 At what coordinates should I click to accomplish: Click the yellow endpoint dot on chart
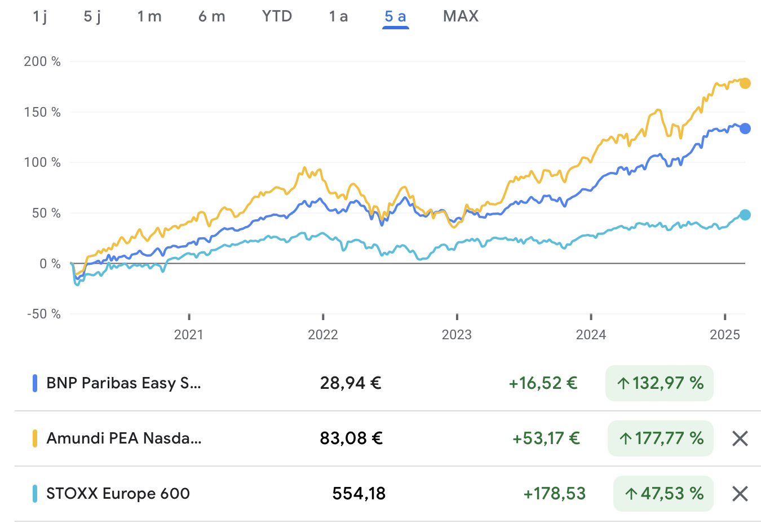(745, 83)
